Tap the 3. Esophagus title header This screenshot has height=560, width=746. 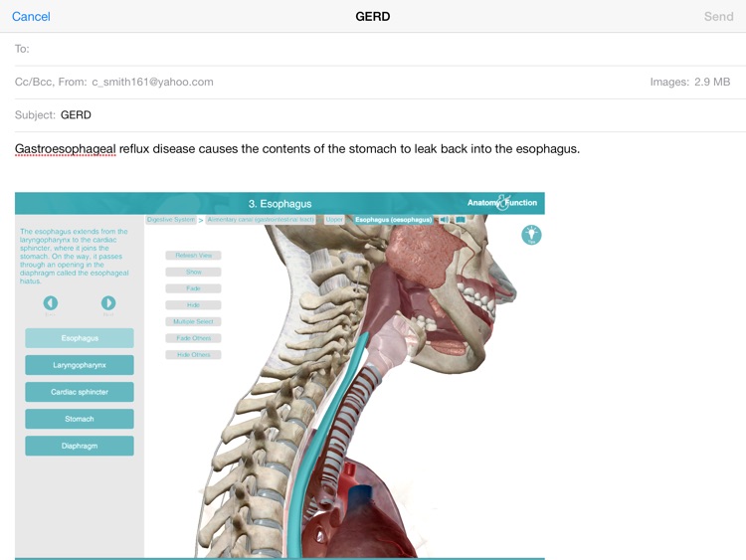[x=280, y=204]
